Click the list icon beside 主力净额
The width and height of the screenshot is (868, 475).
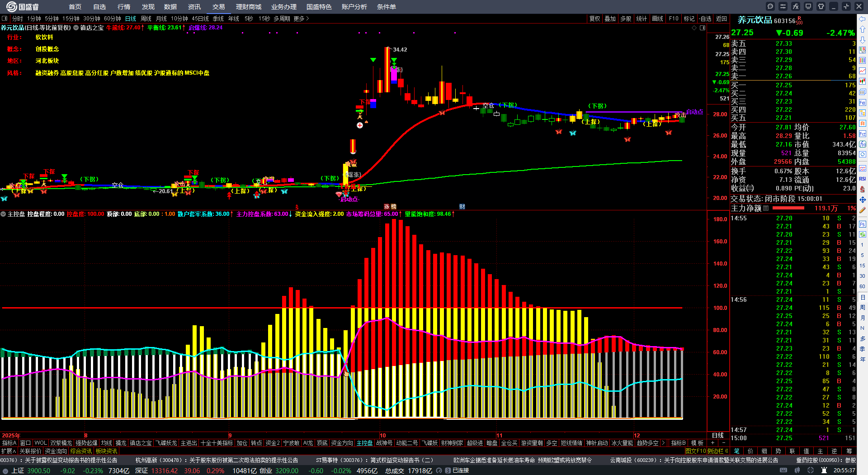tap(766, 208)
